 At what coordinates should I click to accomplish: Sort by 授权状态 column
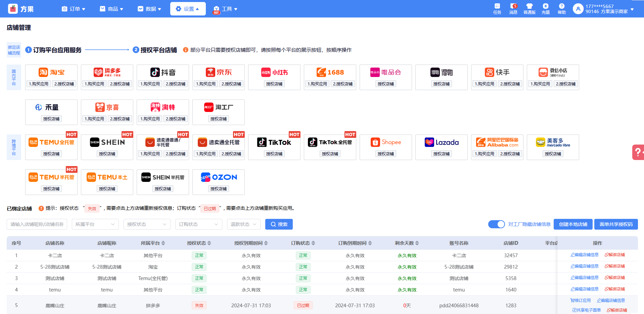click(209, 243)
